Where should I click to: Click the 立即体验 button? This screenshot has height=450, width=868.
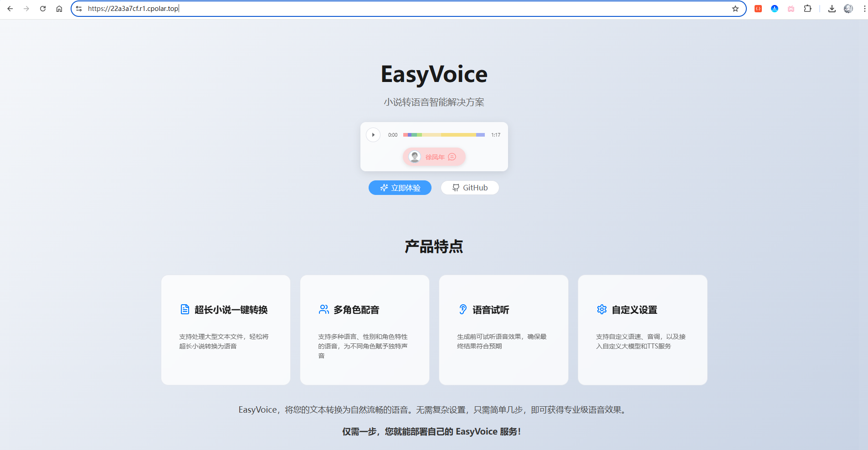coord(400,188)
